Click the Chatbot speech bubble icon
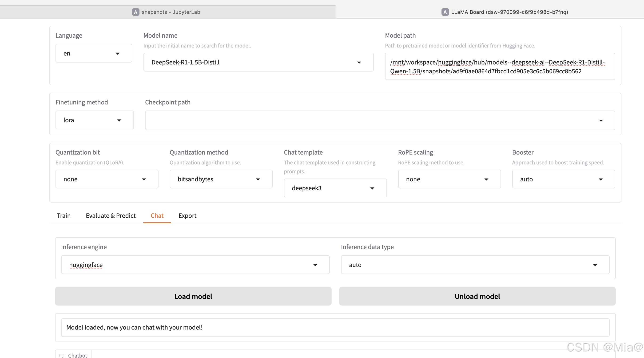644x358 pixels. [62, 355]
